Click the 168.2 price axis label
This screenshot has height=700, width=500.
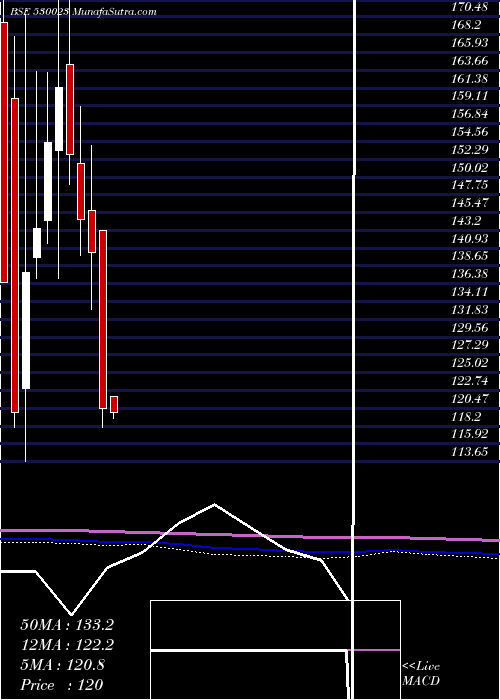pyautogui.click(x=467, y=25)
